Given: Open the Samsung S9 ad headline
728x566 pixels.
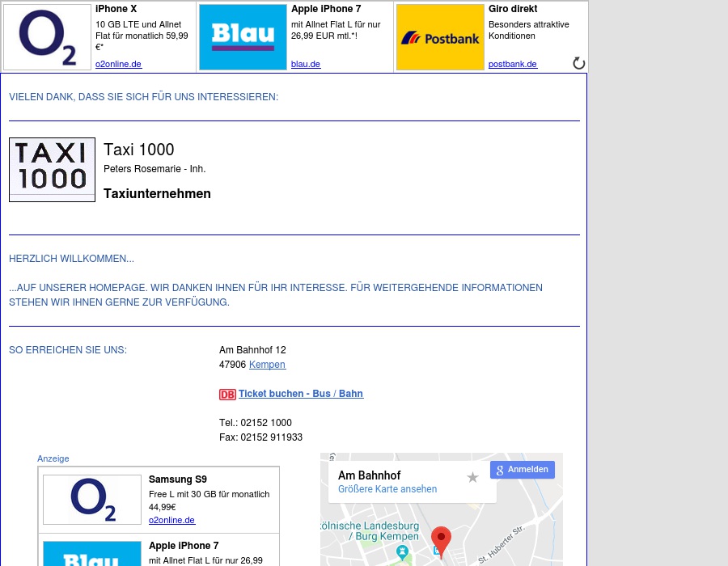Looking at the screenshot, I should pos(177,479).
